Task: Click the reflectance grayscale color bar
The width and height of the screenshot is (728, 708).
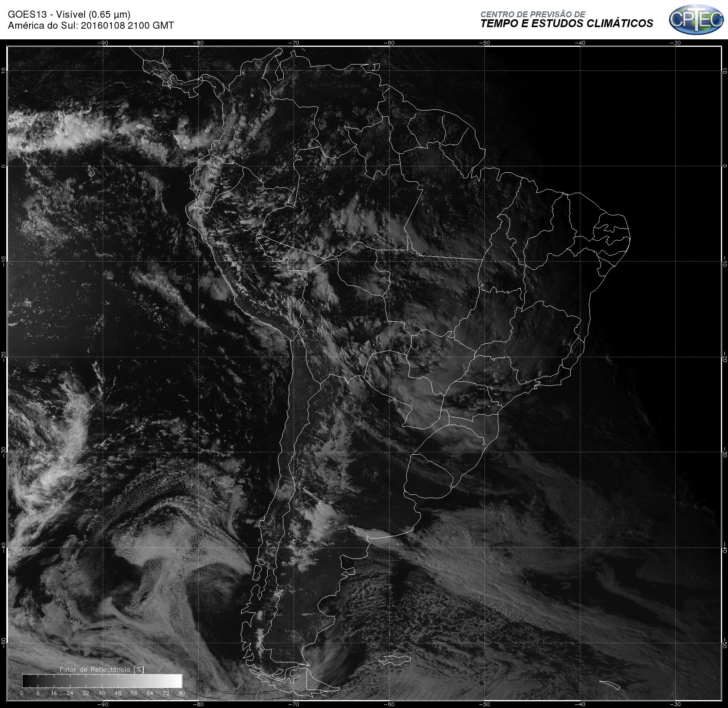Action: click(102, 681)
